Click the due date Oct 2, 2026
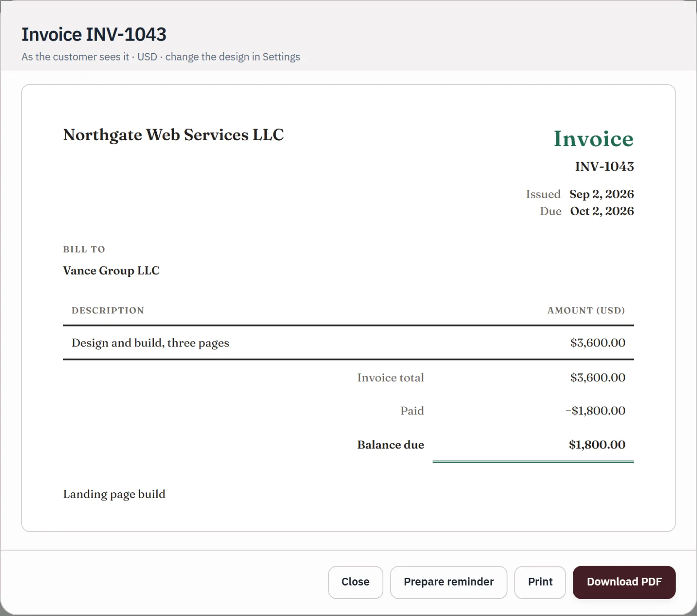This screenshot has height=616, width=697. tap(602, 211)
